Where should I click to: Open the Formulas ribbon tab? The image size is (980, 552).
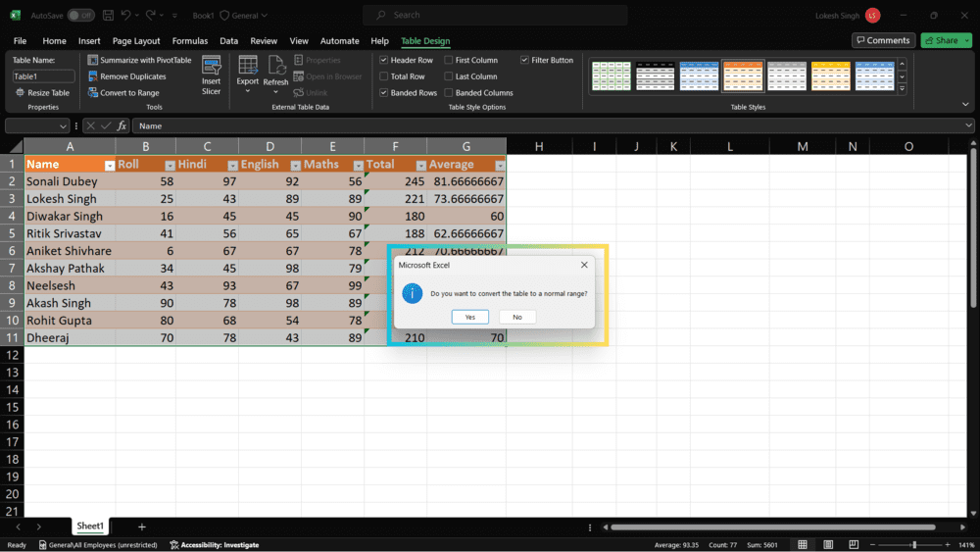pos(189,41)
